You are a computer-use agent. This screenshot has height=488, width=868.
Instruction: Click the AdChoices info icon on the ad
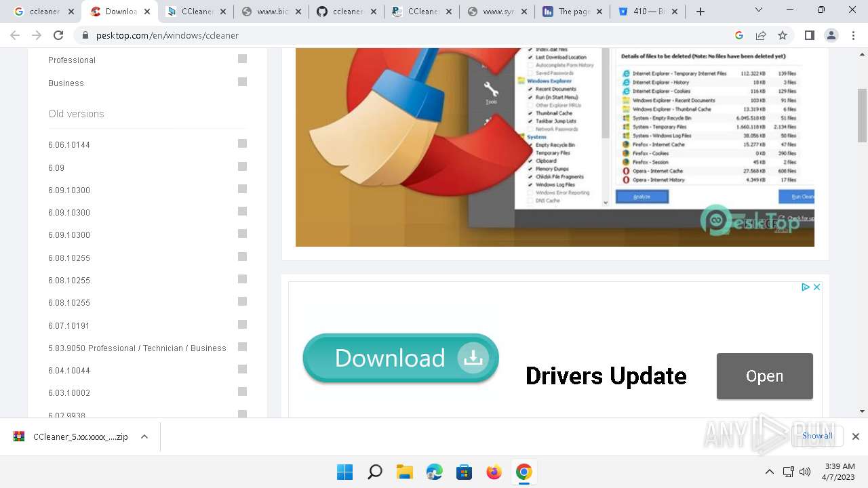pyautogui.click(x=806, y=287)
